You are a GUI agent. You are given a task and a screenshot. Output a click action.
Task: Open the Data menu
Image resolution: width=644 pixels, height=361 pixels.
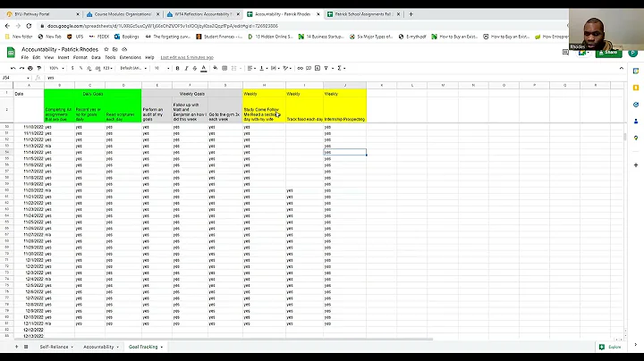pos(96,57)
